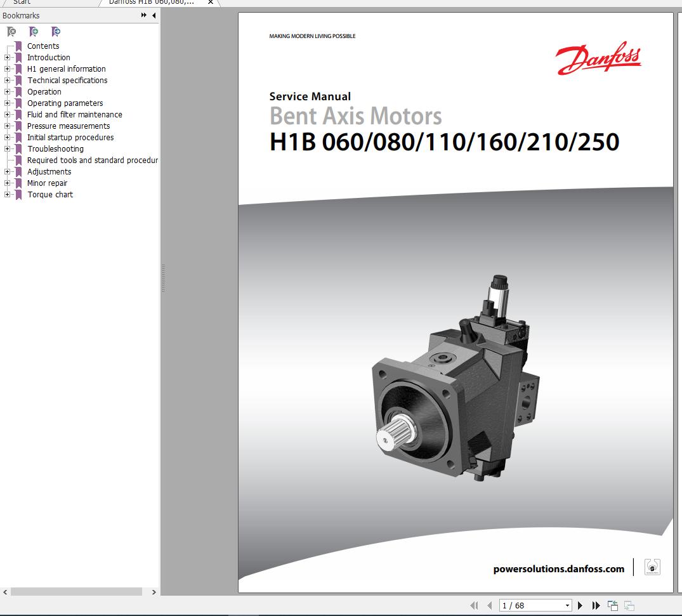Image resolution: width=682 pixels, height=616 pixels.
Task: Click the previous page arrow
Action: pos(489,605)
